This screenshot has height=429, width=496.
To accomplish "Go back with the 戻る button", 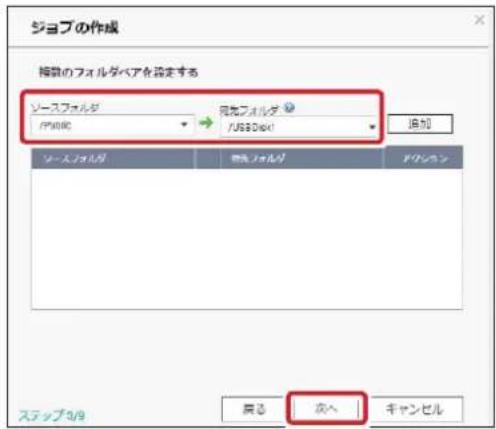I will 253,409.
